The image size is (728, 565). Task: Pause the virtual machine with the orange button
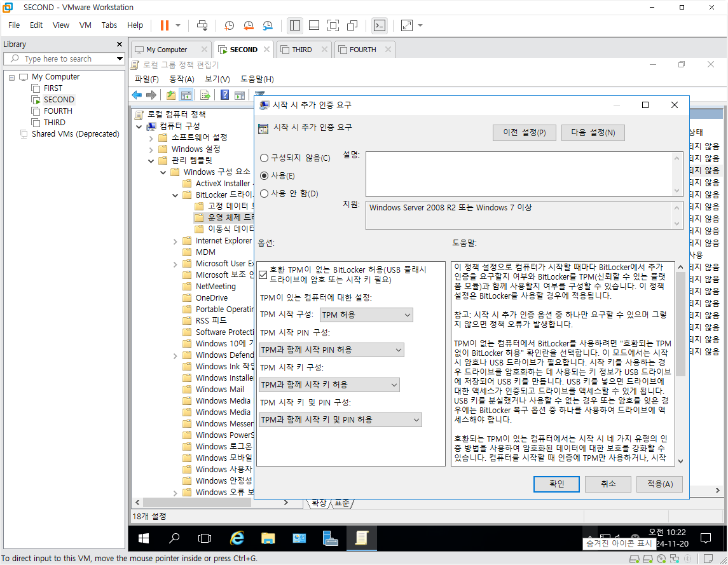165,25
